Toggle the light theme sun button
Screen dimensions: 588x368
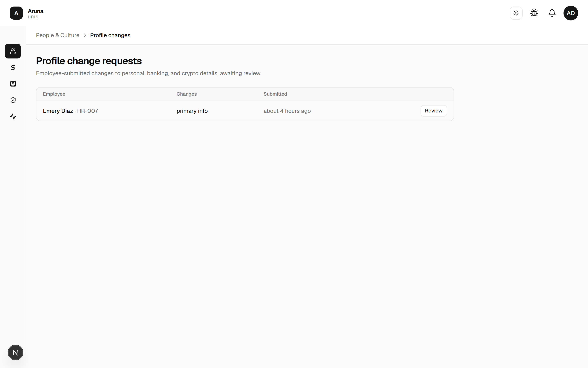[x=516, y=13]
